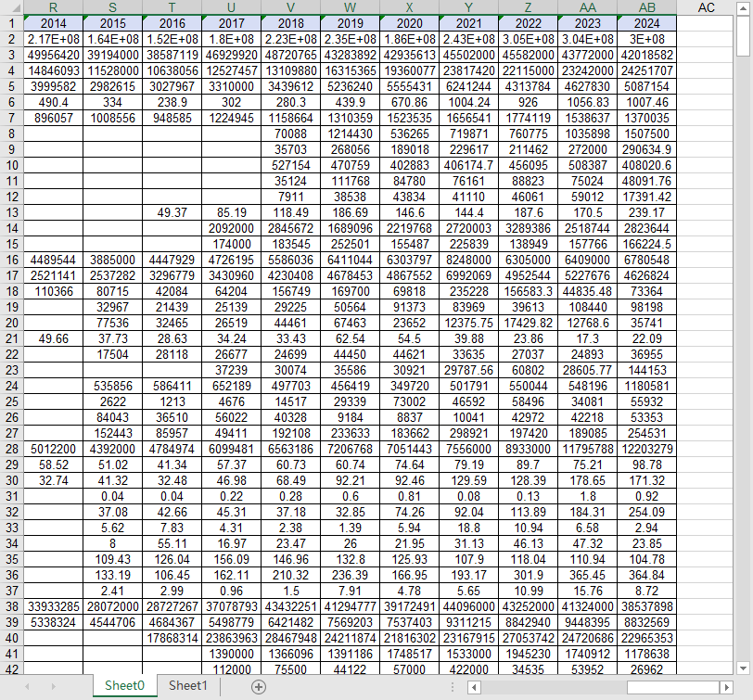Select column AC header

(706, 7)
